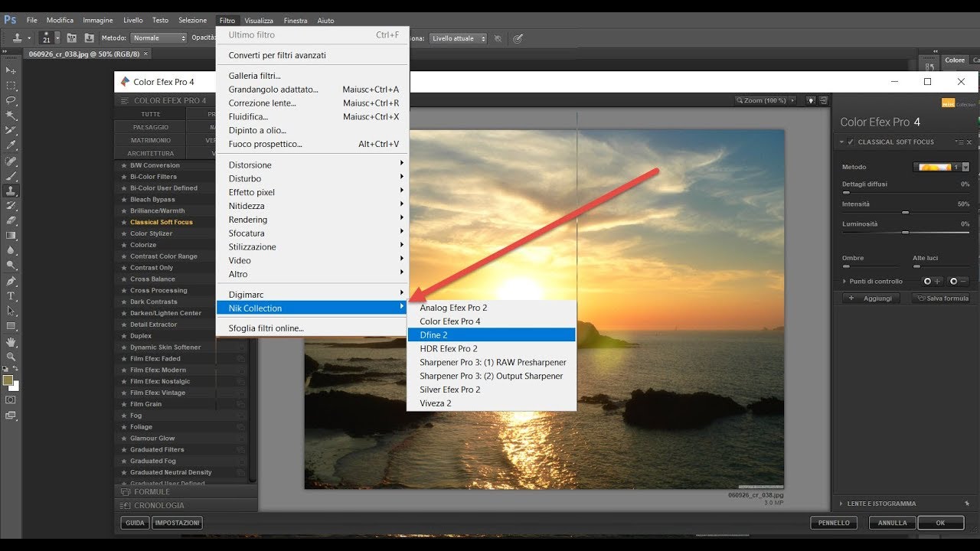
Task: Expand Punti di controllo section
Action: (843, 282)
